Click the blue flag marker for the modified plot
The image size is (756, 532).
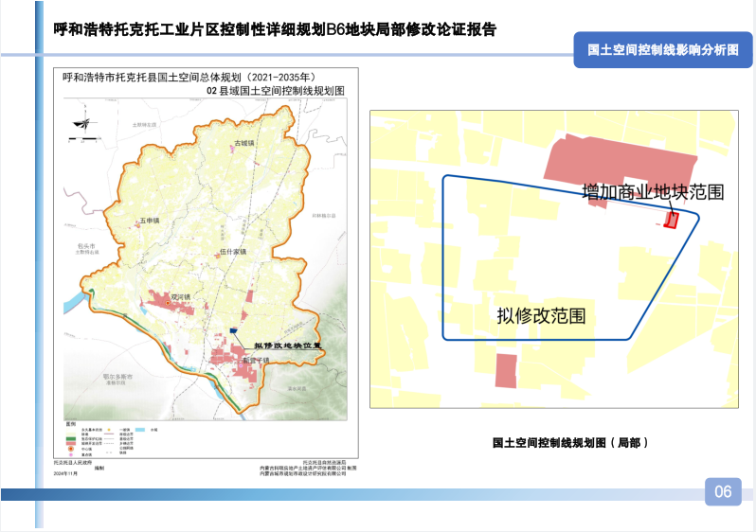pyautogui.click(x=234, y=329)
